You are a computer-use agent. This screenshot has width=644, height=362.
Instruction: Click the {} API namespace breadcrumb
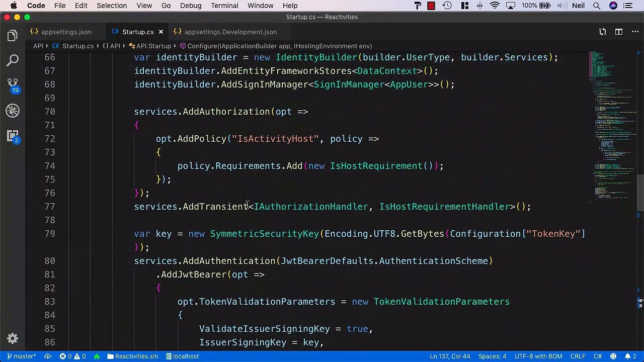112,46
